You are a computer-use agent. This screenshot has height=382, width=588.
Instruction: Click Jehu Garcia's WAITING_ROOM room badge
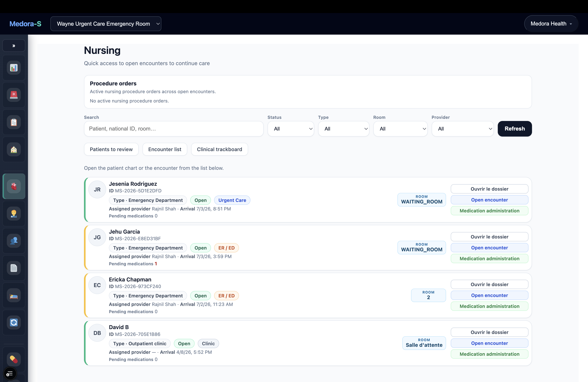click(x=422, y=248)
